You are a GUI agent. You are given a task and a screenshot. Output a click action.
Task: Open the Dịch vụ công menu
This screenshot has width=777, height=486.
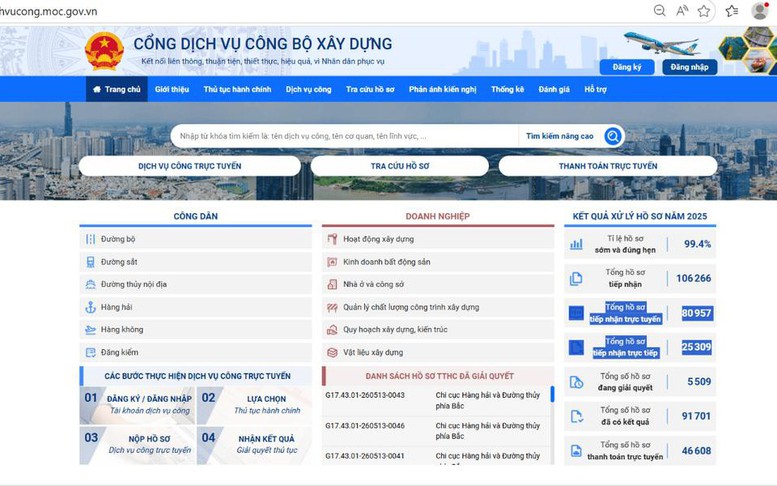click(308, 89)
